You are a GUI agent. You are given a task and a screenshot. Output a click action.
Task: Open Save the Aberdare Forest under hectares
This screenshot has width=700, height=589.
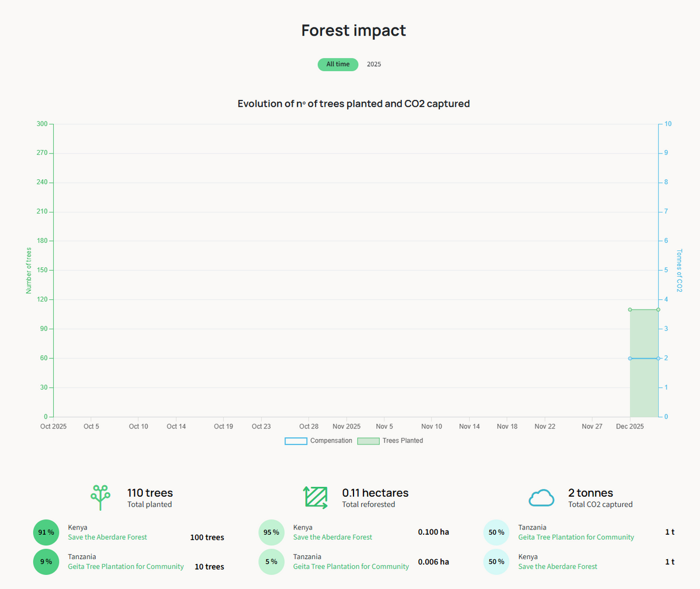[332, 537]
